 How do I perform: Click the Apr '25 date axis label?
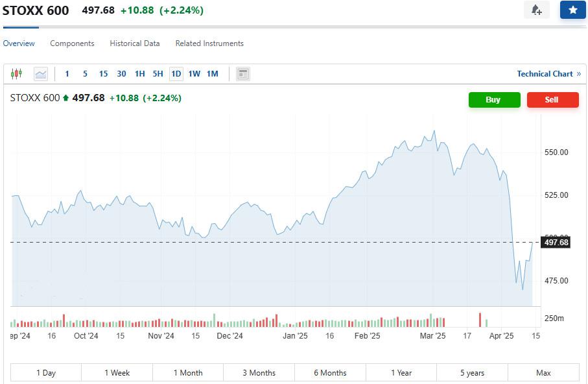tap(501, 335)
